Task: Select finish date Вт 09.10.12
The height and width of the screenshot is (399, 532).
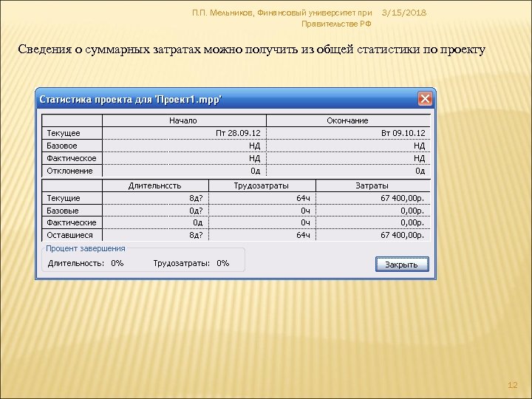Action: click(x=403, y=133)
